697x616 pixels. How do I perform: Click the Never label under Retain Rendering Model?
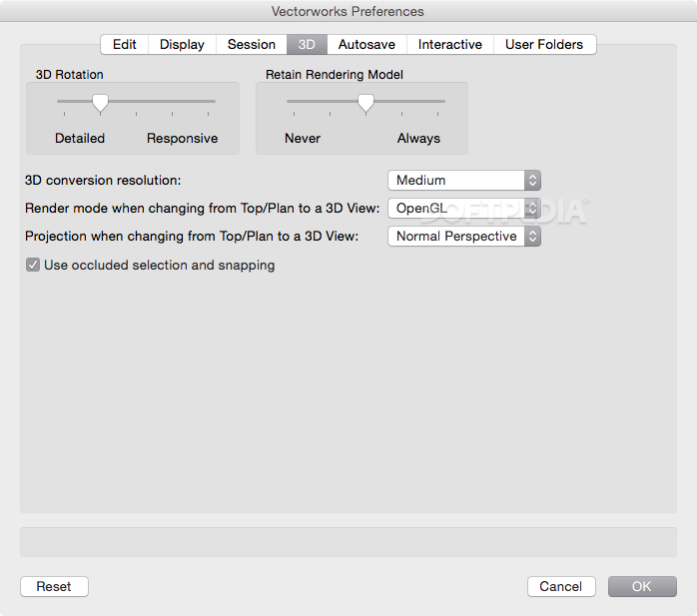click(303, 138)
